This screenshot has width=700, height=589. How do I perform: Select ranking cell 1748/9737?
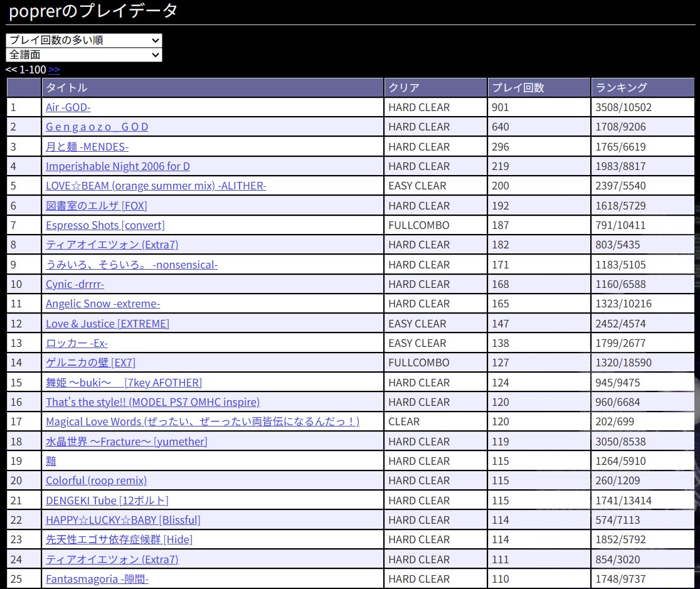coord(643,579)
